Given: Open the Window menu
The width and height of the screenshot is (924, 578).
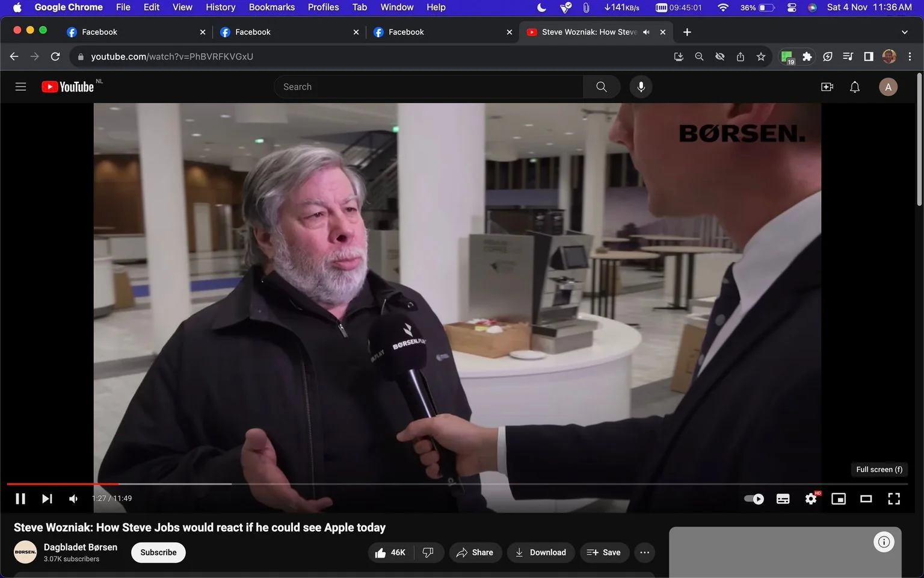Looking at the screenshot, I should [x=397, y=7].
